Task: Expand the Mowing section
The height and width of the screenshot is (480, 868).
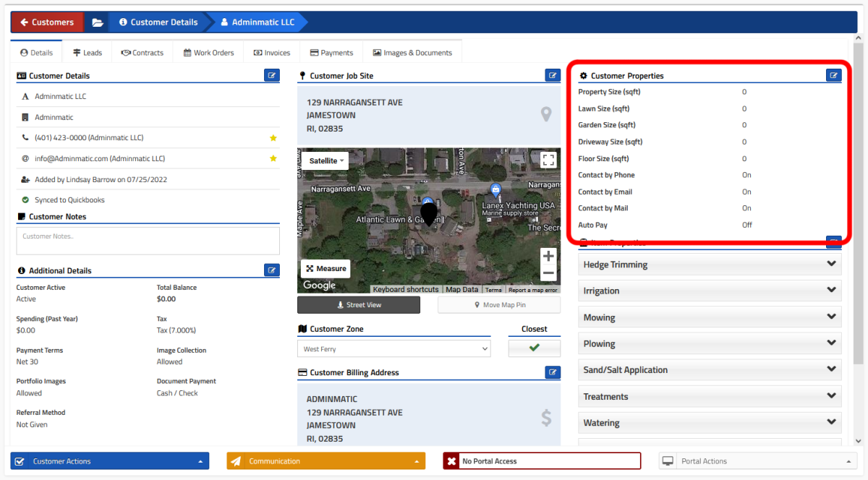Action: 710,317
